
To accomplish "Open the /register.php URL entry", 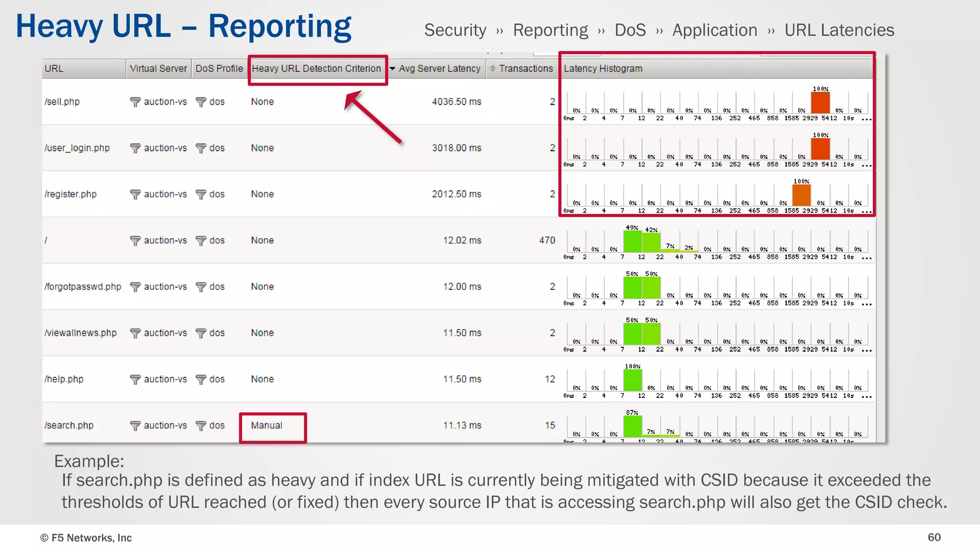I will pos(70,194).
